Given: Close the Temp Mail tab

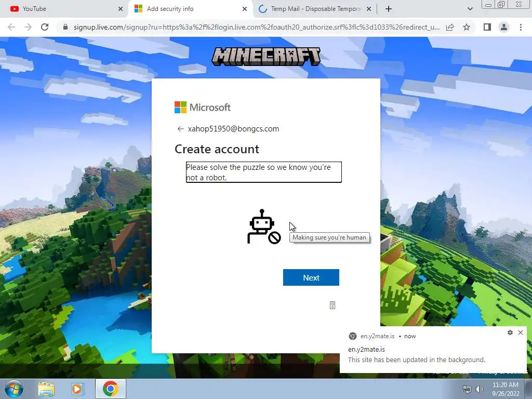Looking at the screenshot, I should click(x=369, y=9).
